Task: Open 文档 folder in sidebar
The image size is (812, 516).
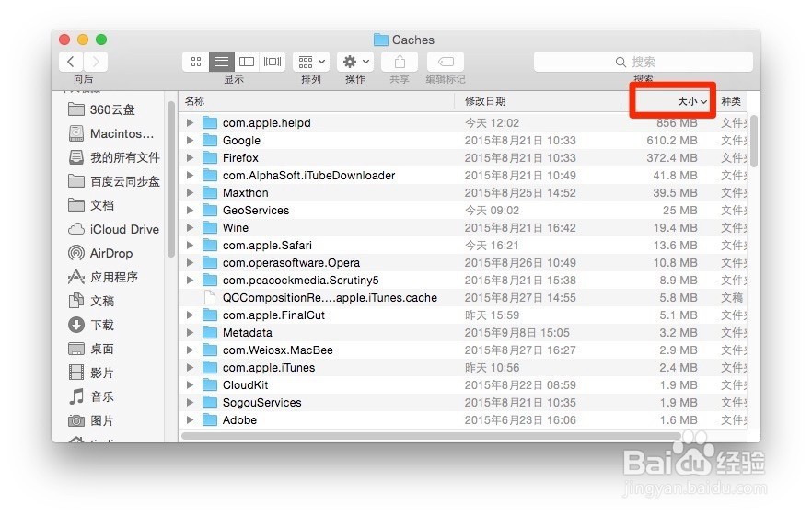Action: 91,205
